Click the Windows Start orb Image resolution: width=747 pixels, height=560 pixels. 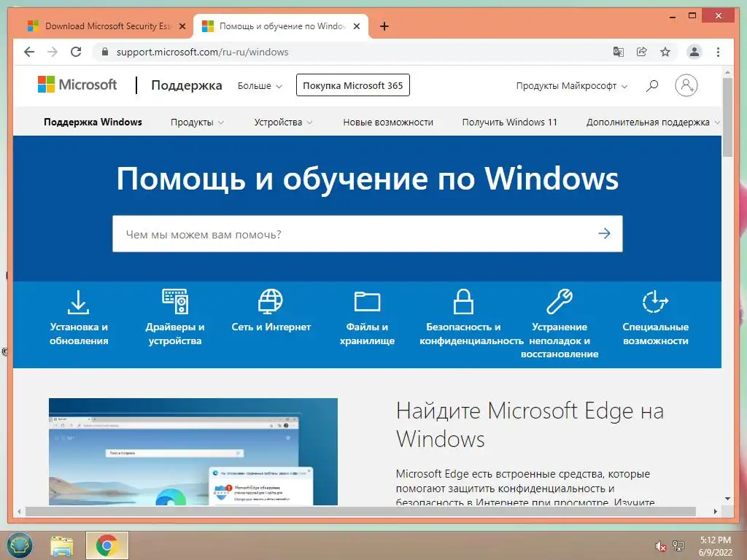click(20, 545)
